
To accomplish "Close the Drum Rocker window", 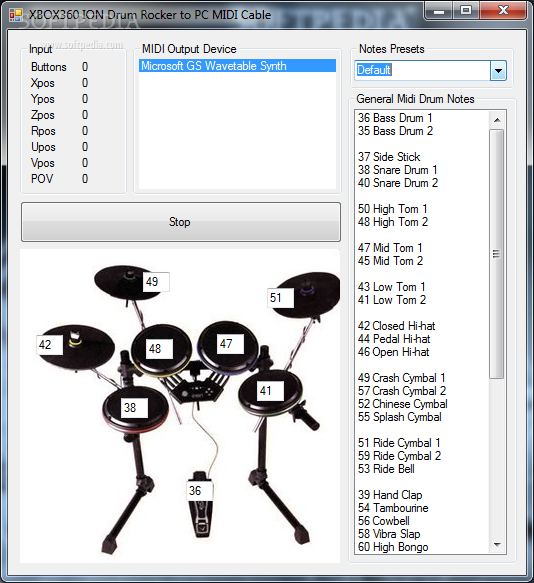I will (503, 10).
